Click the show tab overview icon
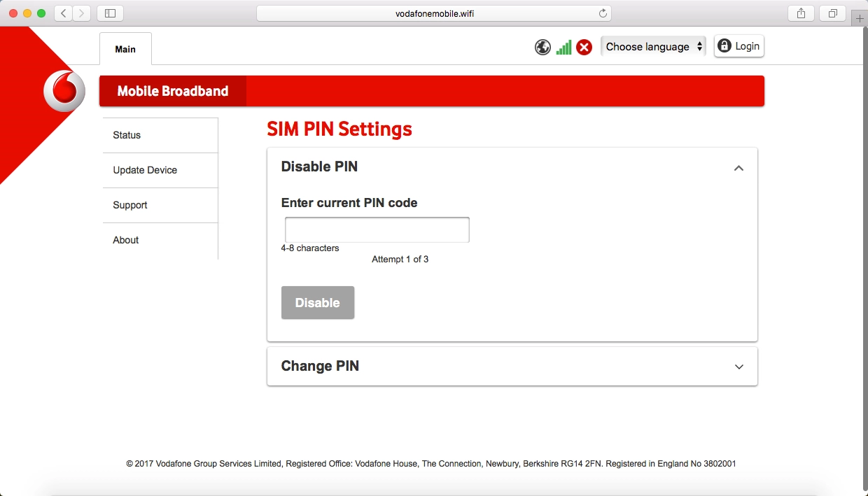 coord(832,12)
